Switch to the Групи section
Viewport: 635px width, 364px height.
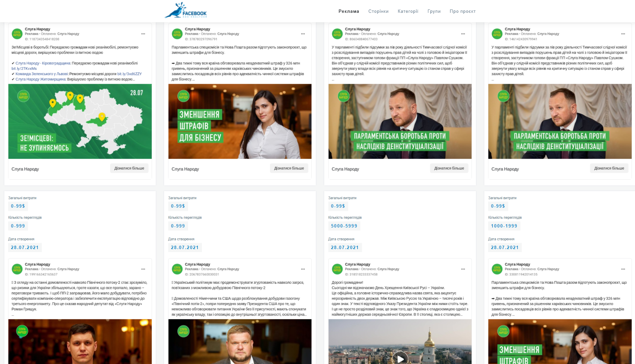[434, 11]
